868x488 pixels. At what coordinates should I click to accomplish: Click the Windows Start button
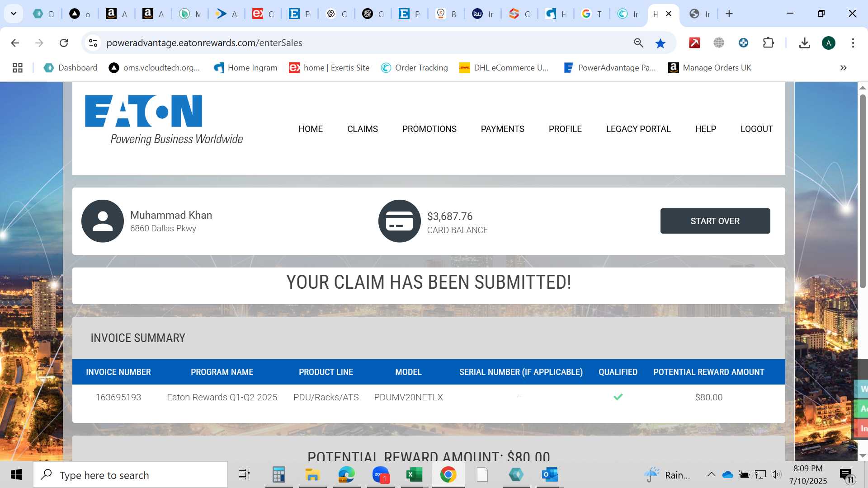pos(16,474)
